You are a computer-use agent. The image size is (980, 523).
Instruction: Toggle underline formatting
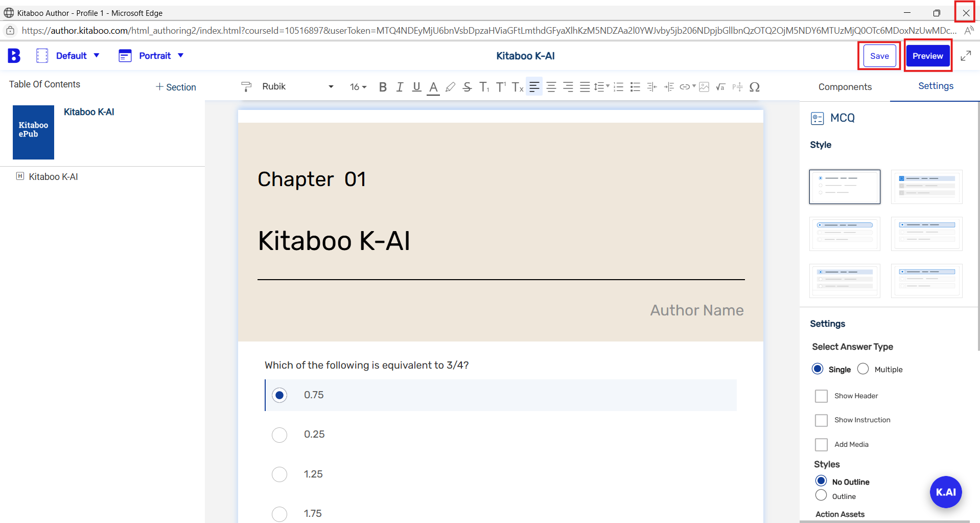[x=416, y=87]
